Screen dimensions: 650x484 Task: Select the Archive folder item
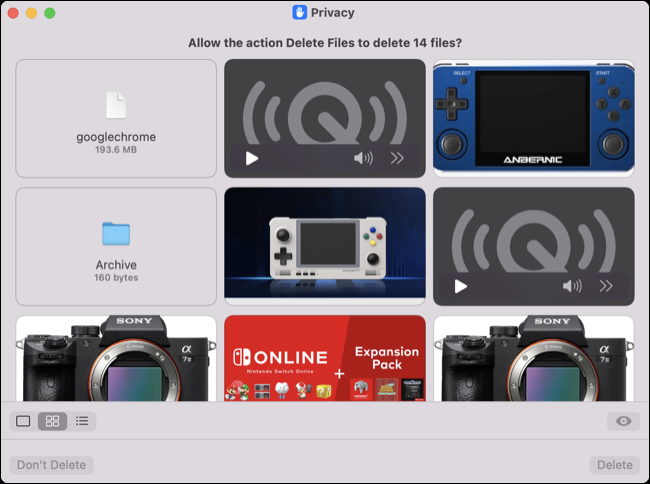[x=116, y=246]
